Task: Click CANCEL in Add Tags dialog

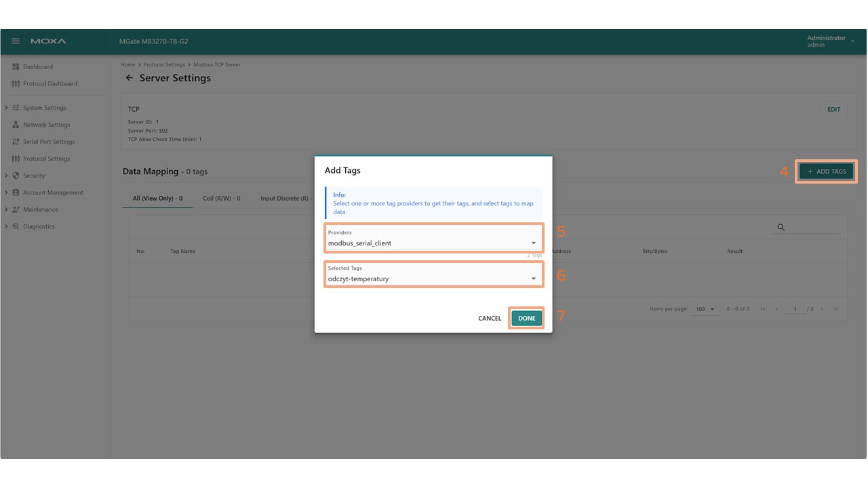Action: 490,319
